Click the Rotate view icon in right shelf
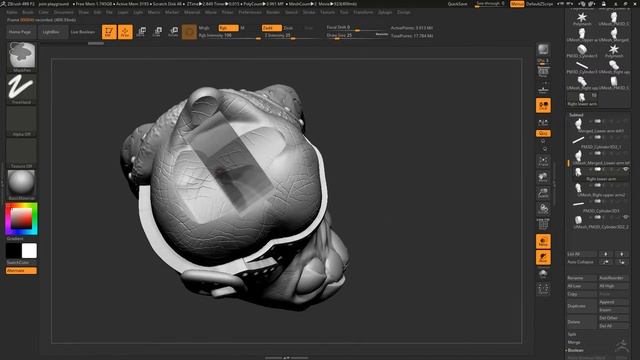The image size is (640, 360). (x=543, y=209)
